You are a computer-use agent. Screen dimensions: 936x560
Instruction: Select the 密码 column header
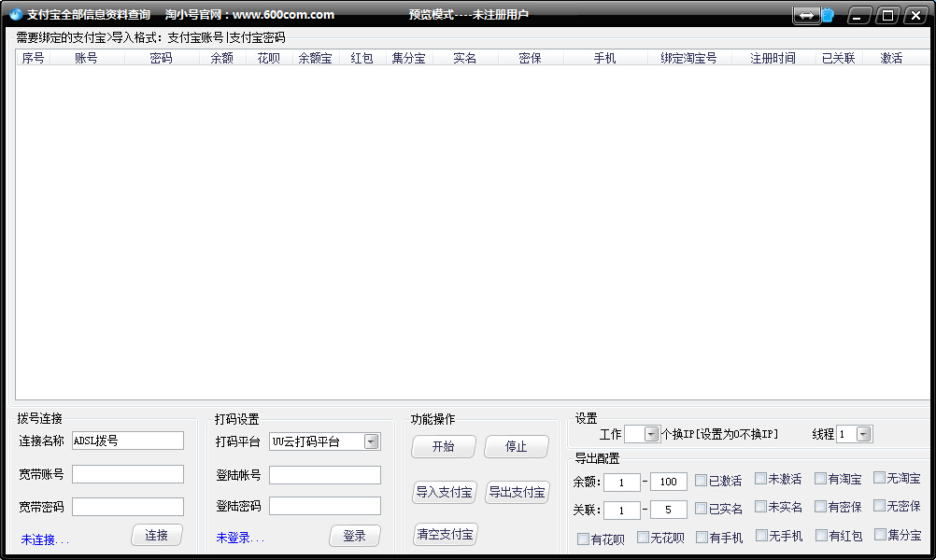162,58
